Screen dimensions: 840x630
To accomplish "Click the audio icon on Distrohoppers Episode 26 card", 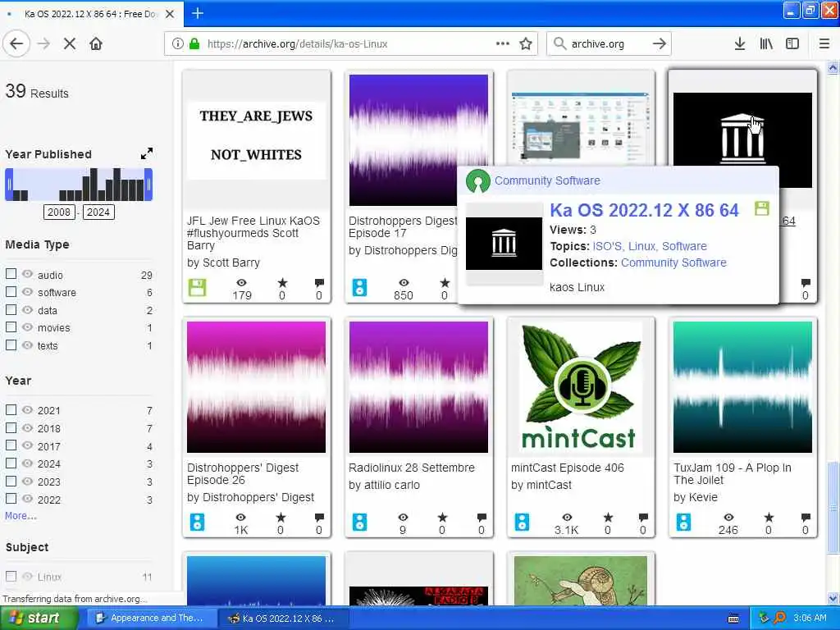I will click(x=197, y=522).
